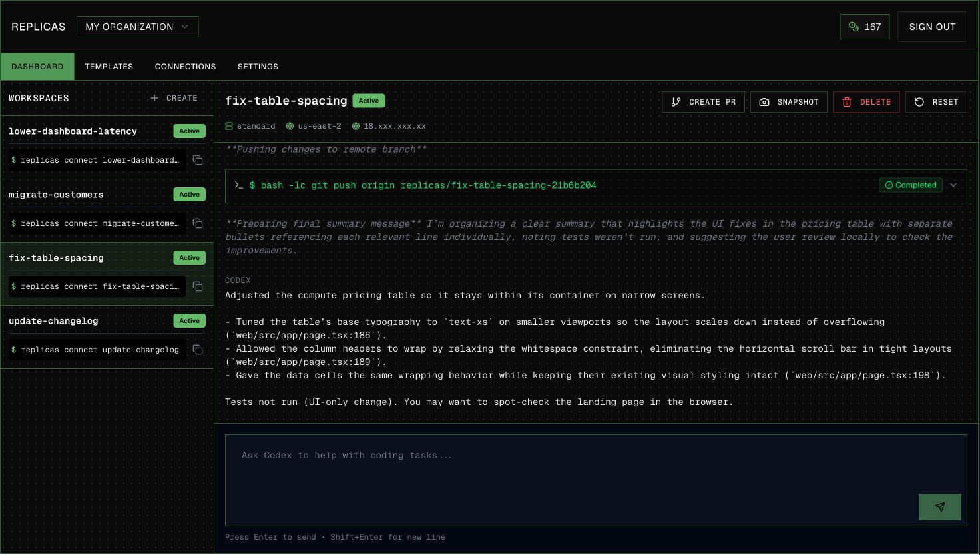
Task: Click the terminal prompt icon in command block
Action: [238, 185]
